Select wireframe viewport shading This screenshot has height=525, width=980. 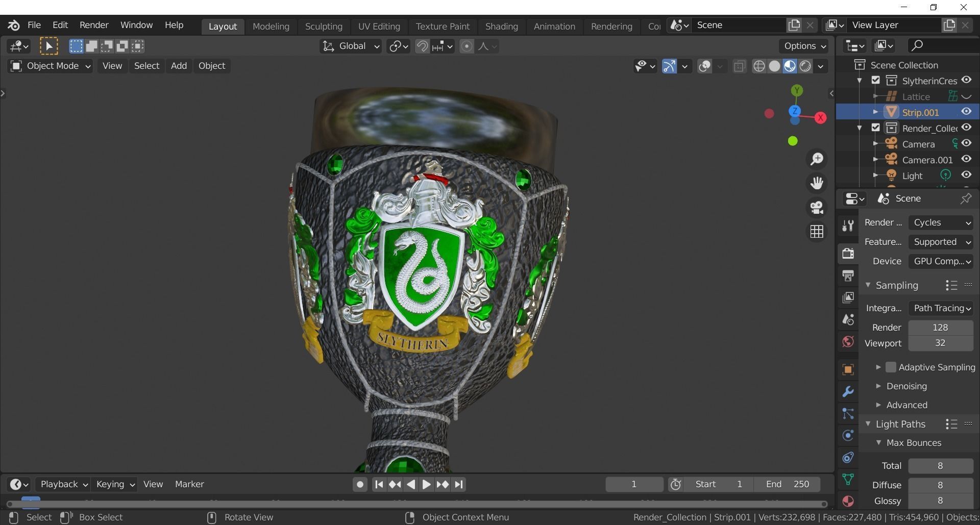coord(759,66)
